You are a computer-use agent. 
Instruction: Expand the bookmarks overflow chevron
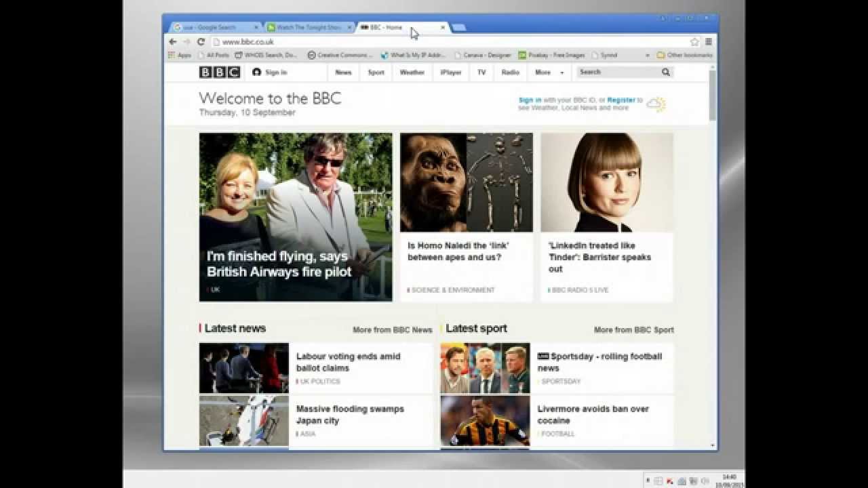click(648, 55)
